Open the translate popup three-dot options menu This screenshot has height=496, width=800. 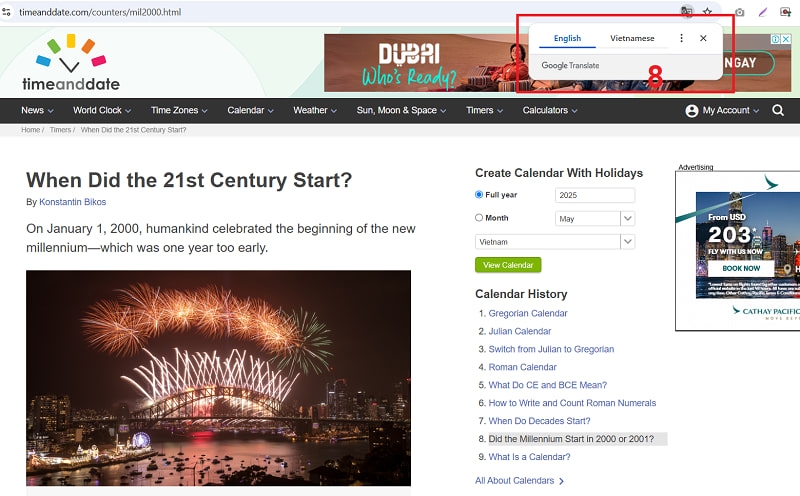[x=681, y=38]
